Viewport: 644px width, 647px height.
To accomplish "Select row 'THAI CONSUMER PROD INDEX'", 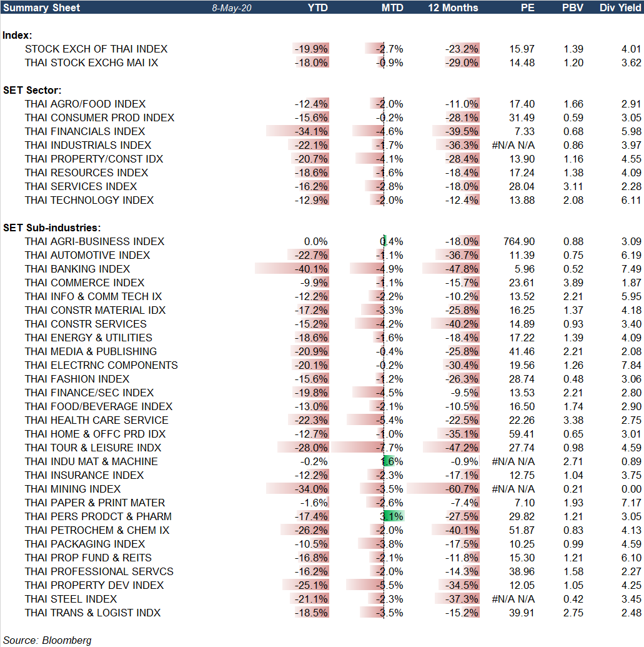I will (322, 118).
